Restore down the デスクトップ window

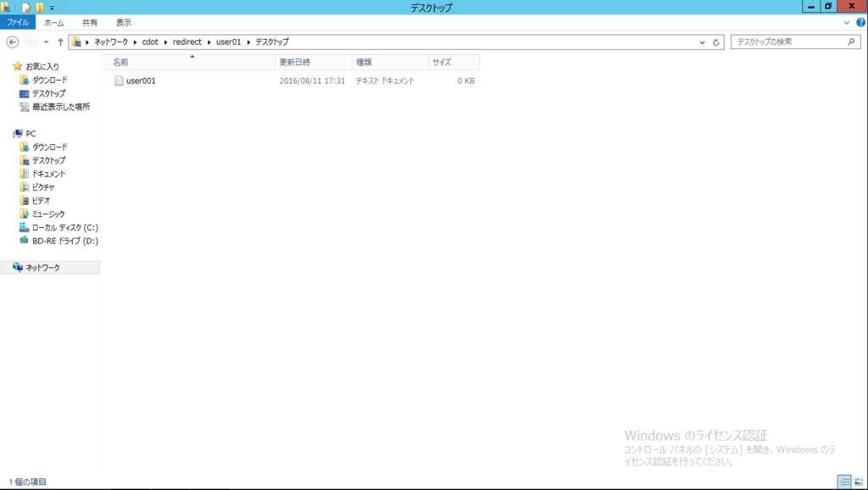click(828, 7)
